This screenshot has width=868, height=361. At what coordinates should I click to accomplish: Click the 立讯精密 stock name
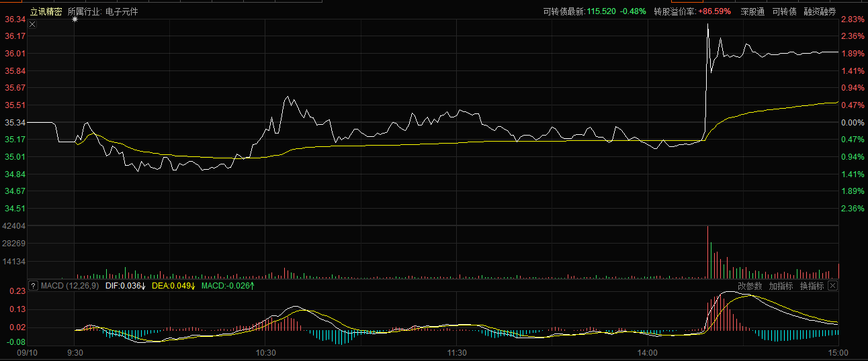click(x=46, y=11)
